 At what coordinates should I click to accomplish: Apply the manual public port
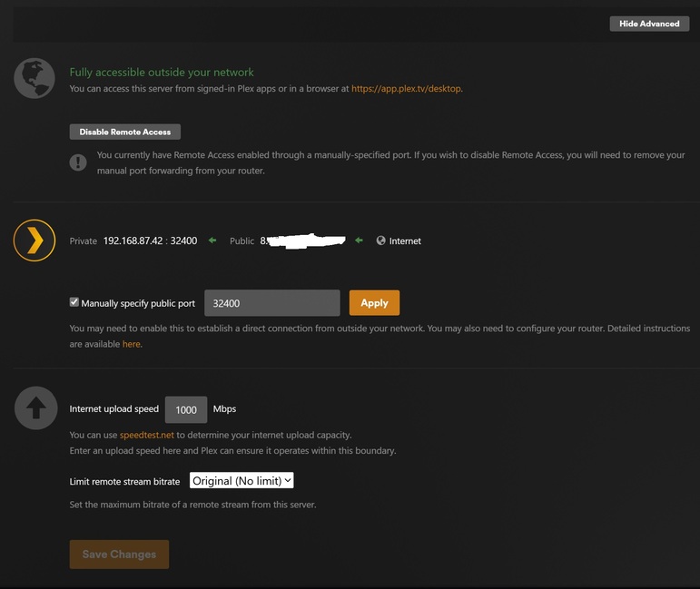coord(374,303)
